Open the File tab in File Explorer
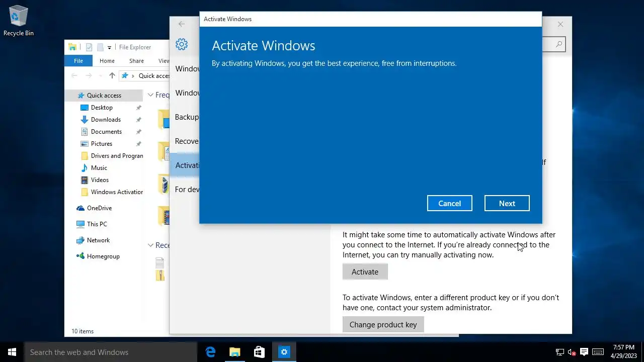Viewport: 644px width, 362px height. point(78,61)
